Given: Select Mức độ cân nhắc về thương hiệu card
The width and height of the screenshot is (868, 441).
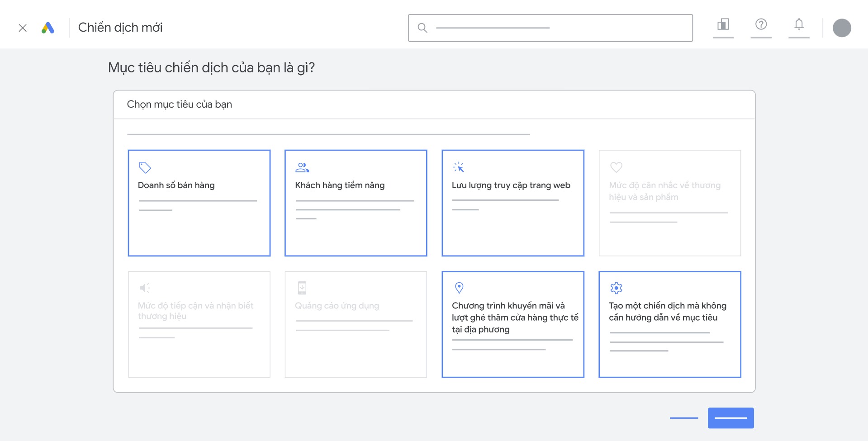Looking at the screenshot, I should [670, 203].
